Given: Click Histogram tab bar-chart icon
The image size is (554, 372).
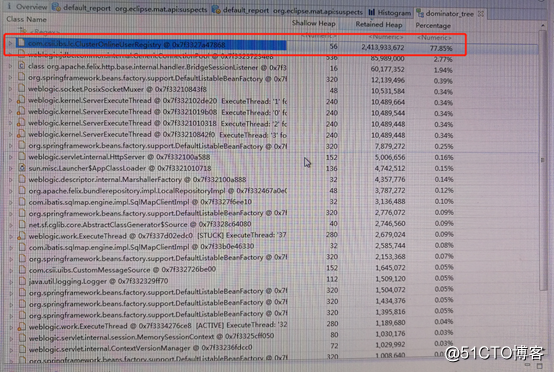Looking at the screenshot, I should pyautogui.click(x=371, y=12).
